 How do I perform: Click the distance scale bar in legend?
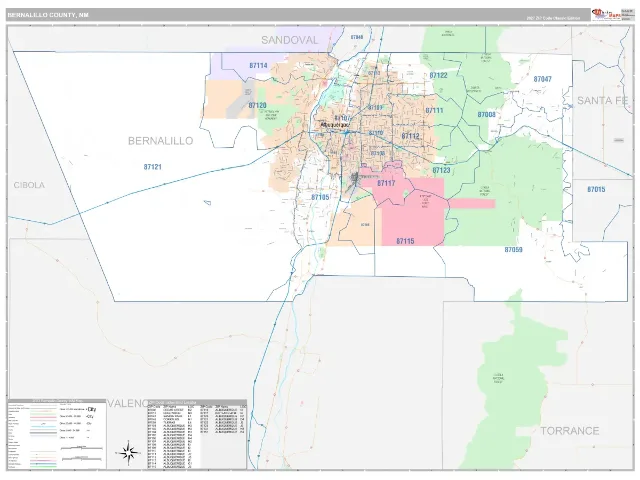tap(82, 449)
